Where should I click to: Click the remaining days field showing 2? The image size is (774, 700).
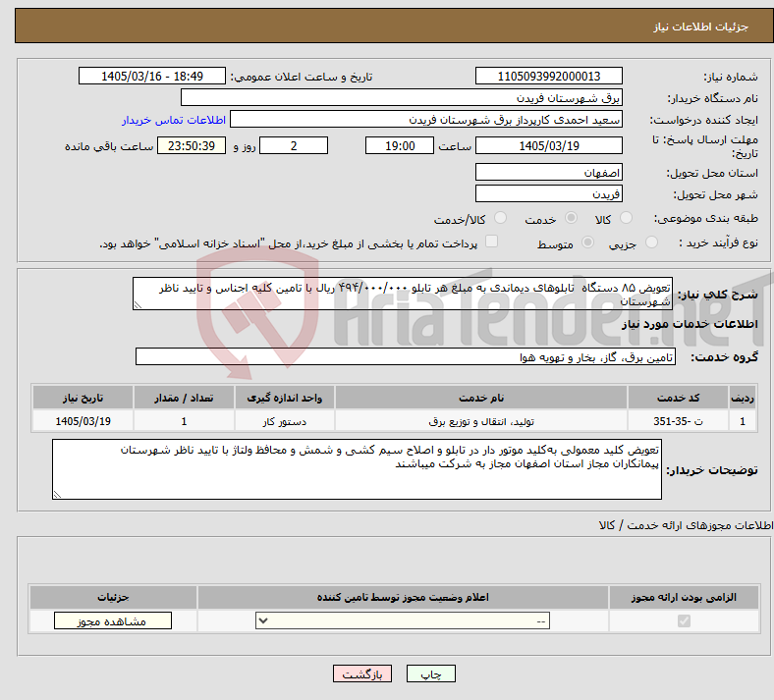pyautogui.click(x=294, y=145)
